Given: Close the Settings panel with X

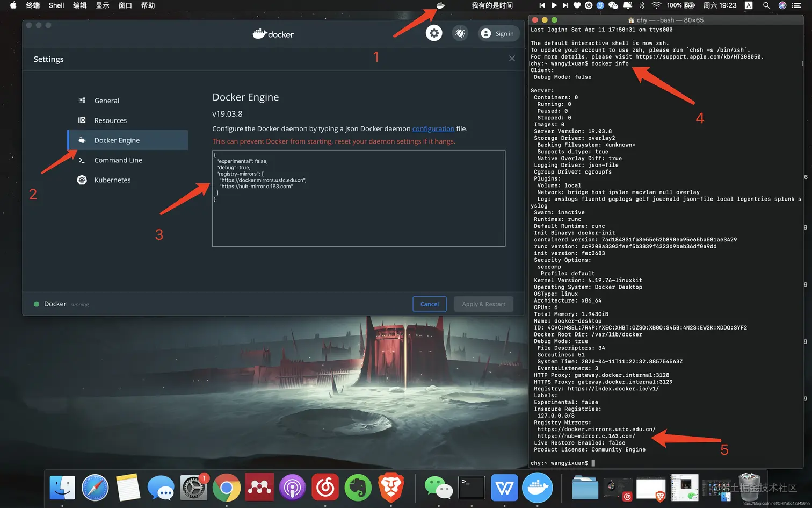Looking at the screenshot, I should click(x=512, y=59).
